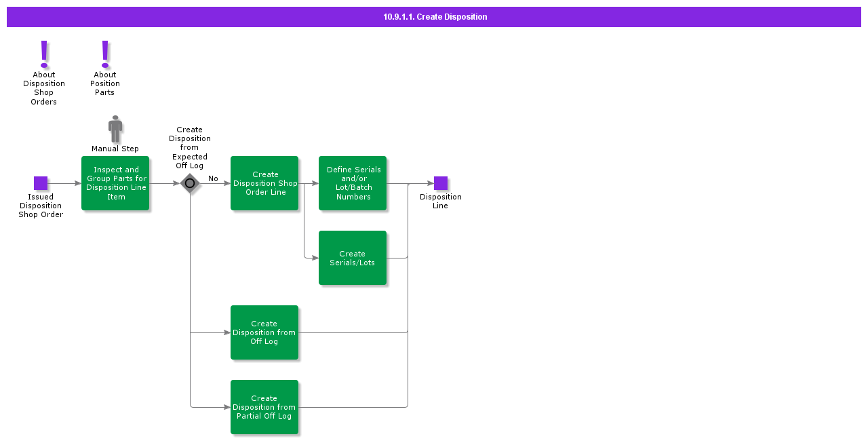This screenshot has height=441, width=868.
Task: Click the 'About Position Parts' caption
Action: pos(105,84)
